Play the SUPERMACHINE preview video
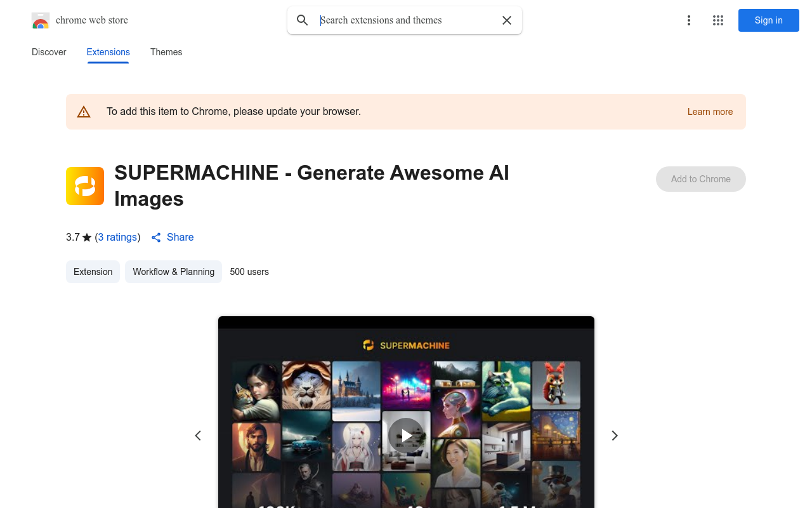This screenshot has width=812, height=508. [406, 436]
